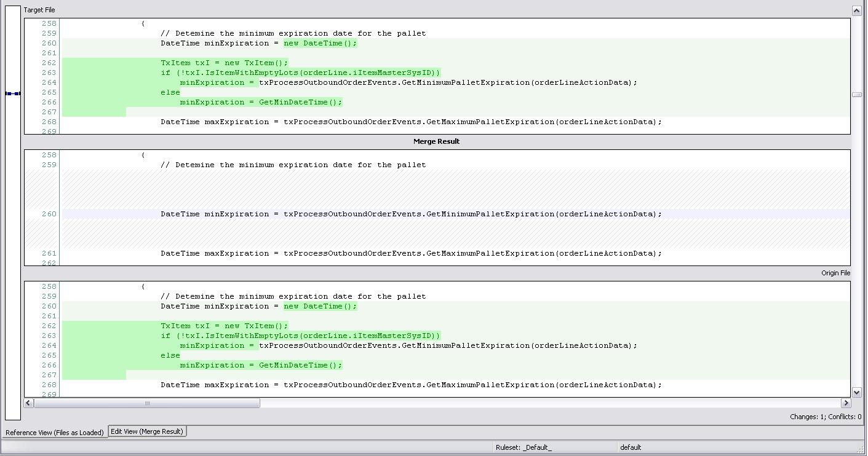Click maxExpiration line 261 in Merge Result
The width and height of the screenshot is (868, 456).
[x=412, y=253]
